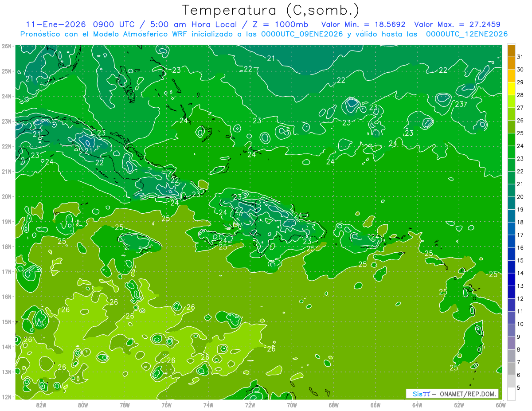Select the light gray swatch between 5 and 6
The width and height of the screenshot is (532, 411).
[511, 381]
